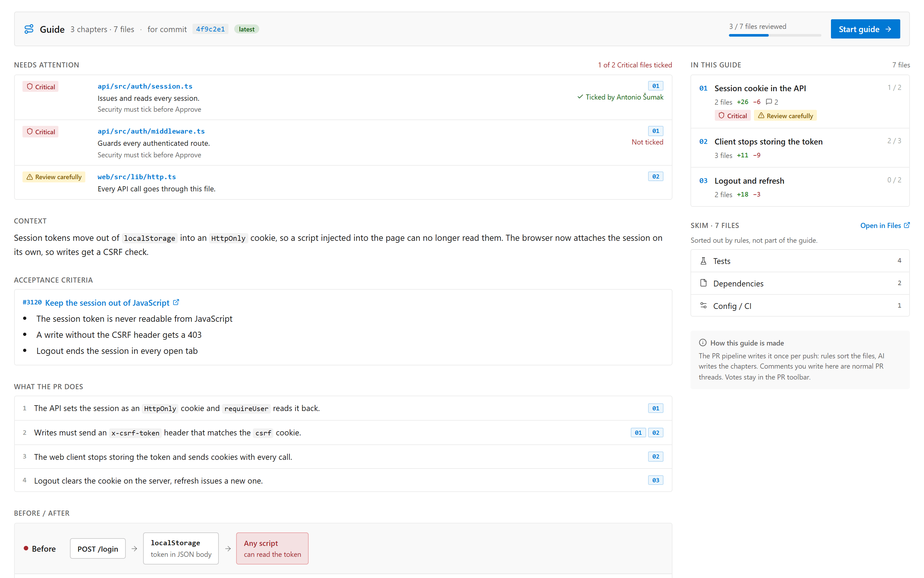This screenshot has width=924, height=578.
Task: Click the warning triangle on http.ts Review carefully badge
Action: pos(30,177)
